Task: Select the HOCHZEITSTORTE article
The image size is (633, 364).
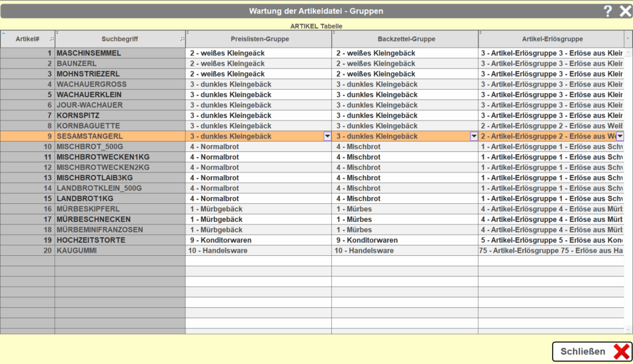Action: 121,240
